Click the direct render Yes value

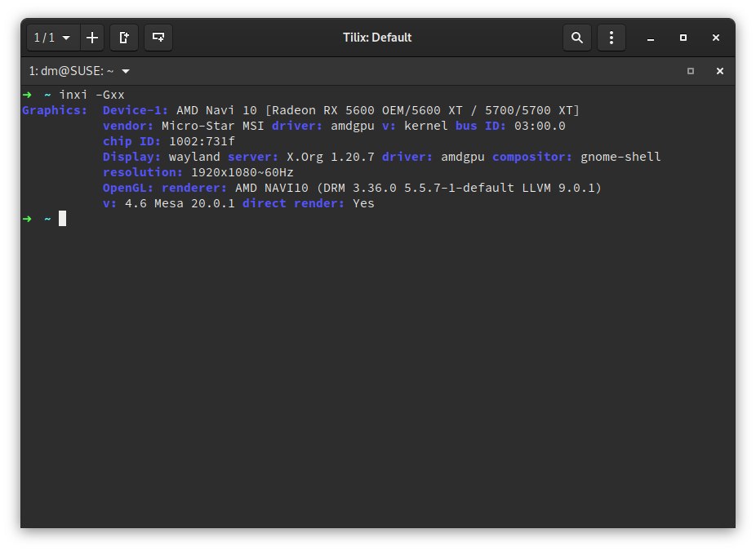pos(363,203)
